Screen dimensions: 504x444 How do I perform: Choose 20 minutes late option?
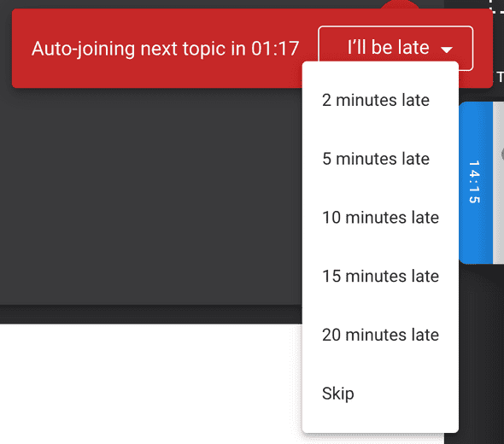point(380,335)
